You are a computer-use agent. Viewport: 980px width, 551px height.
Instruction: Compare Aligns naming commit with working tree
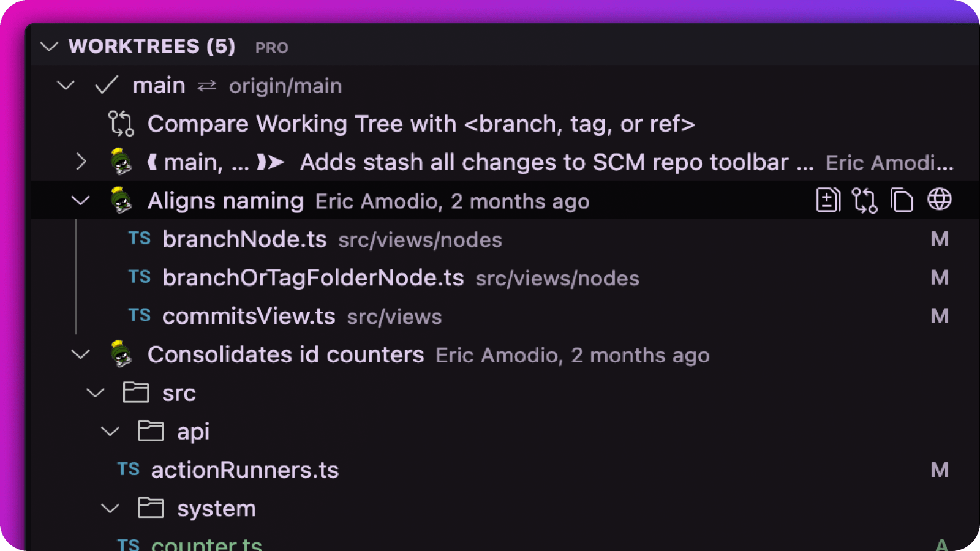(864, 200)
